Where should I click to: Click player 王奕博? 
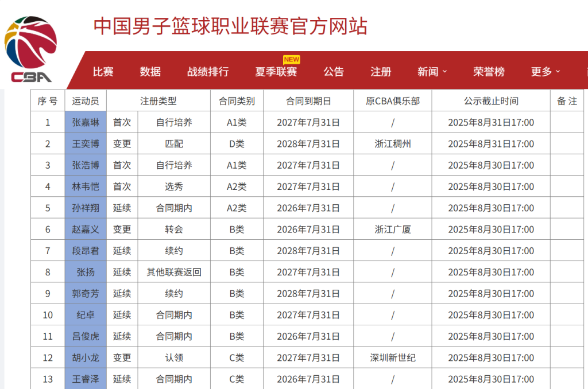point(85,143)
